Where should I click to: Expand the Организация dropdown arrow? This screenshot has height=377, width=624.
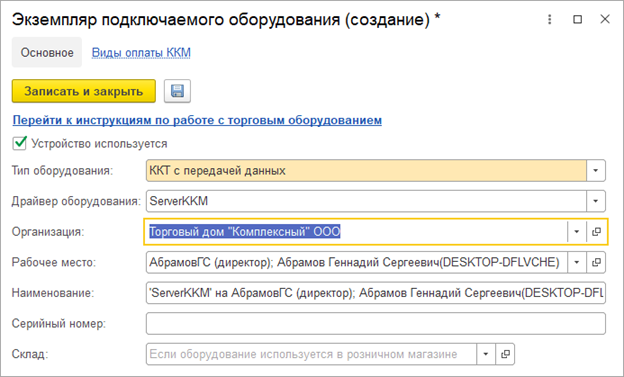pyautogui.click(x=577, y=231)
